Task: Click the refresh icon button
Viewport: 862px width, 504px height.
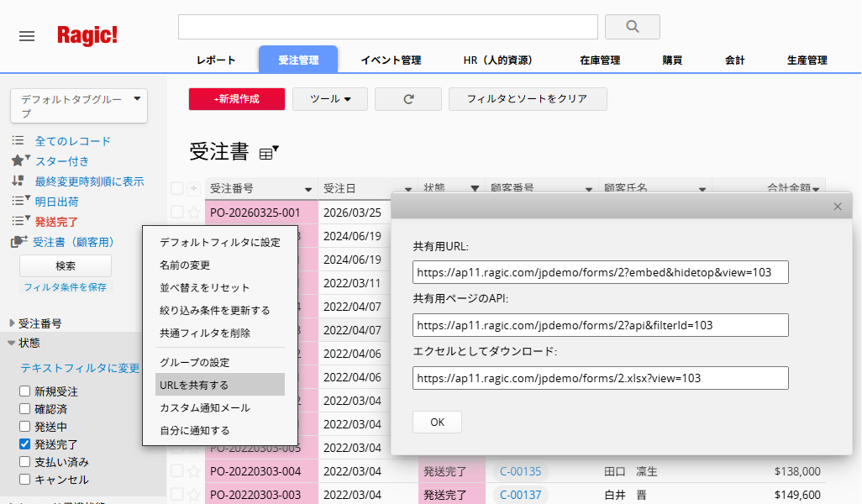Action: click(408, 99)
